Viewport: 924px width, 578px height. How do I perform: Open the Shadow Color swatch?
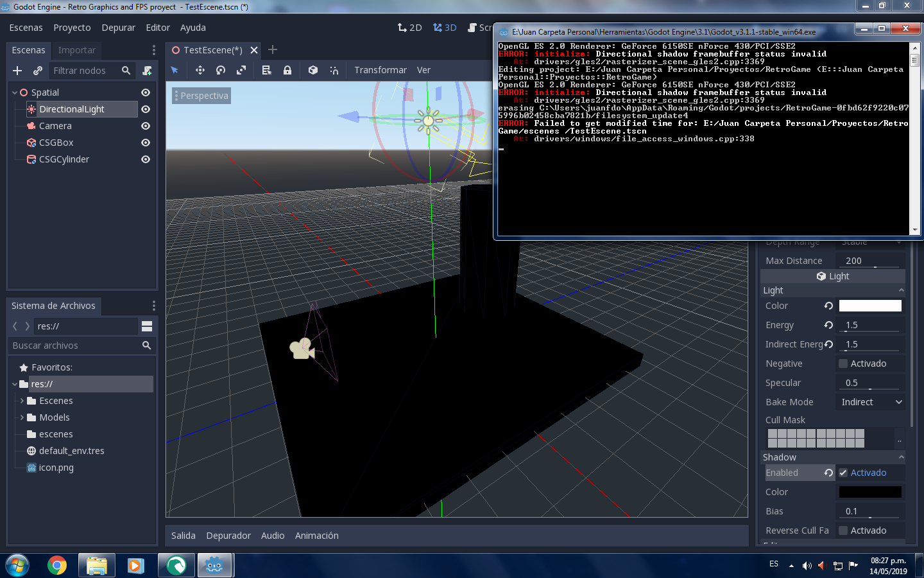(870, 492)
